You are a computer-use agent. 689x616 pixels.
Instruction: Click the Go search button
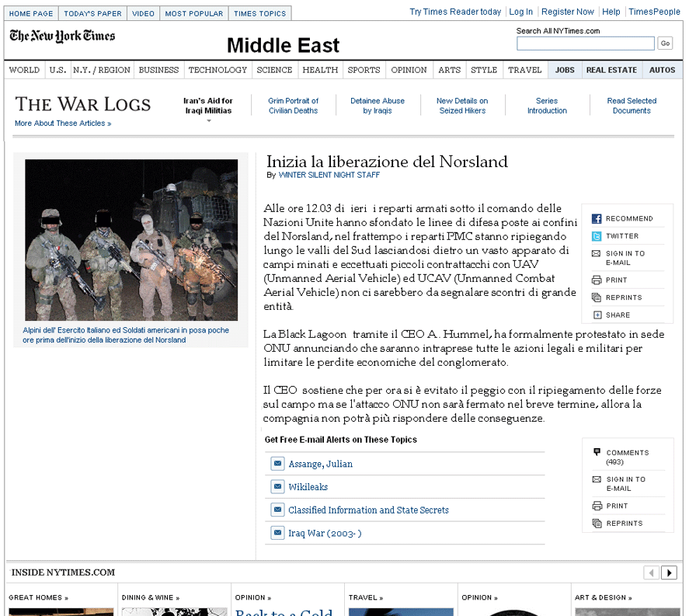665,43
